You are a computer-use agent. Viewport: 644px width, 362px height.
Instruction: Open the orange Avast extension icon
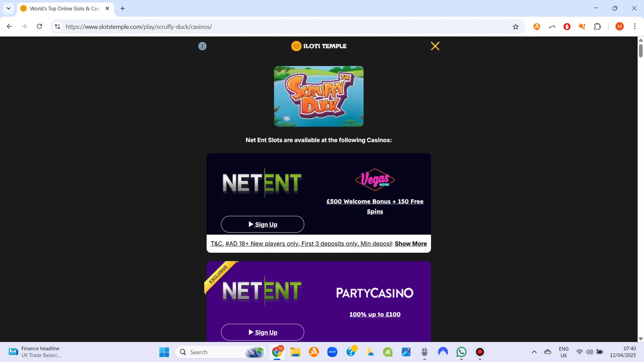(x=537, y=26)
